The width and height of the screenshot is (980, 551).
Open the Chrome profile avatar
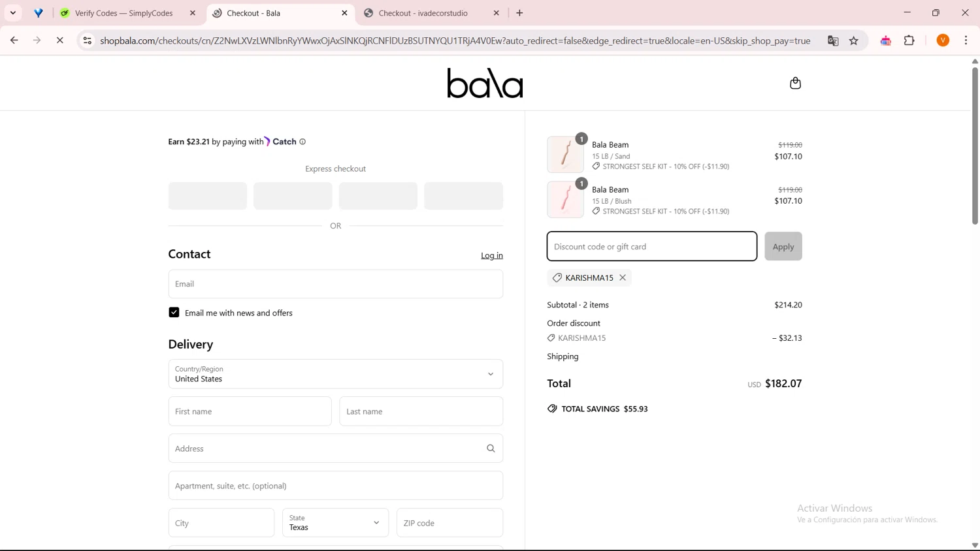point(943,40)
